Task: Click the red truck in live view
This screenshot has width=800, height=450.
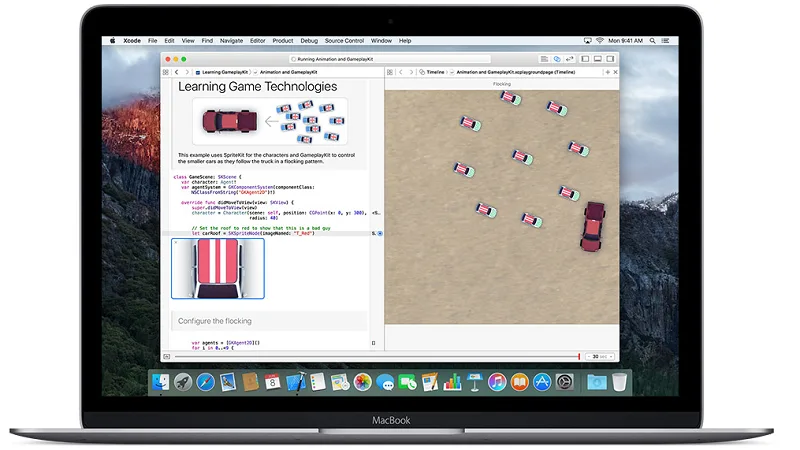Action: tap(592, 227)
